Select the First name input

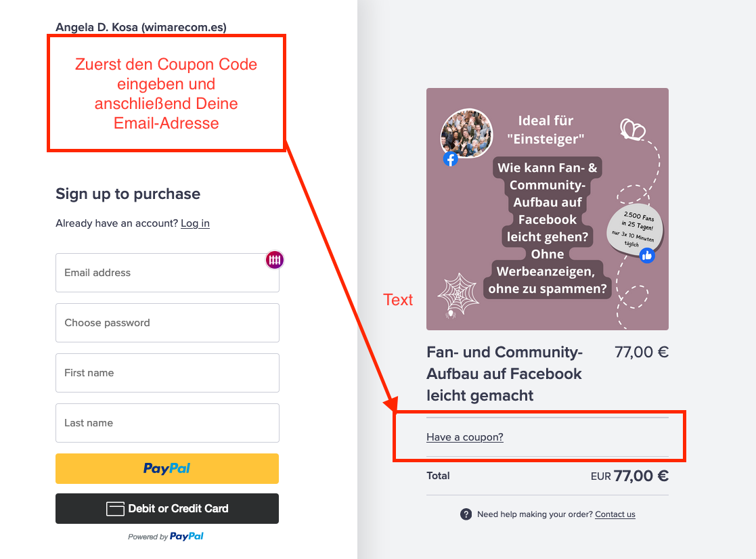point(167,373)
